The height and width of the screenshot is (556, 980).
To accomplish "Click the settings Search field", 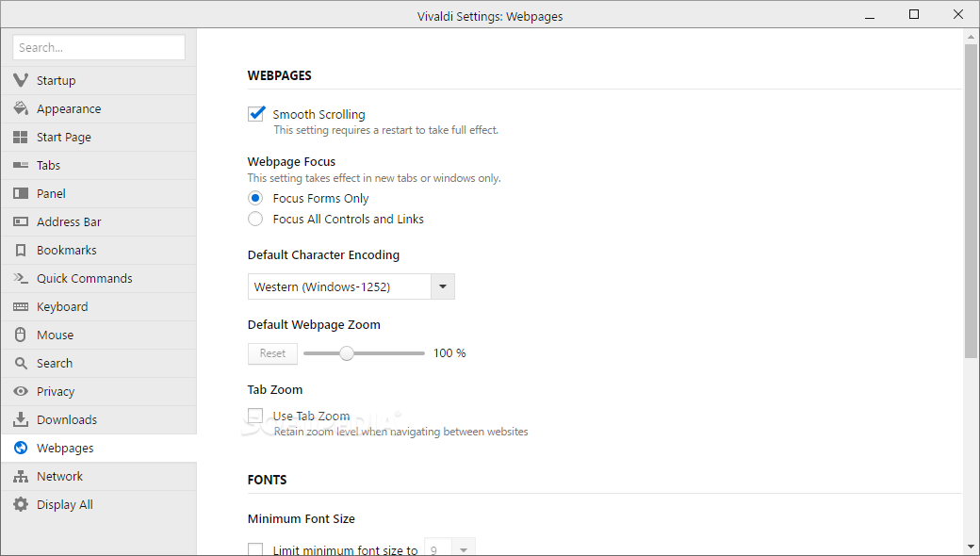I will [x=99, y=47].
